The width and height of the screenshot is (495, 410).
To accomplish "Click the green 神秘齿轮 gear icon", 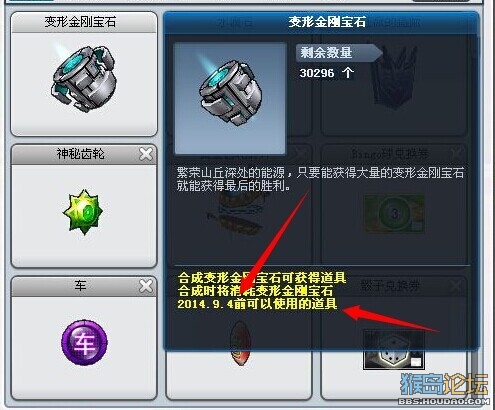I will click(83, 212).
